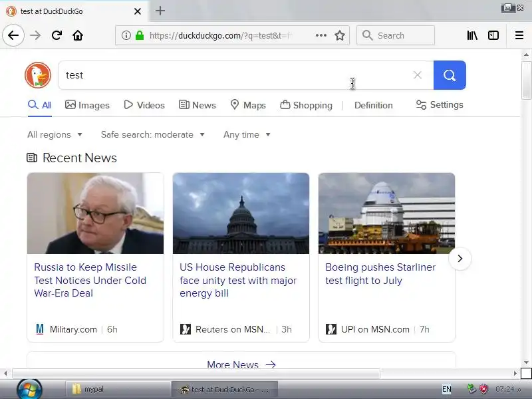
Task: Click the More News link
Action: tap(241, 364)
